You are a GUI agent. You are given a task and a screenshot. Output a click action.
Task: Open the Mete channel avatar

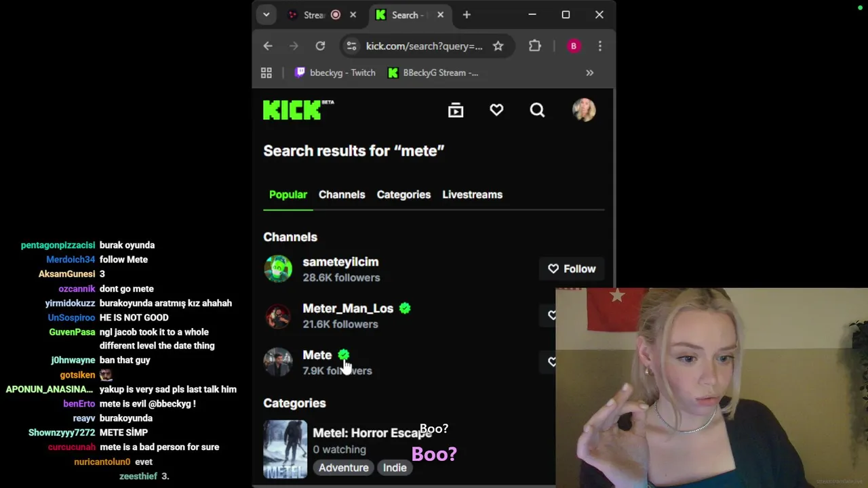click(278, 362)
